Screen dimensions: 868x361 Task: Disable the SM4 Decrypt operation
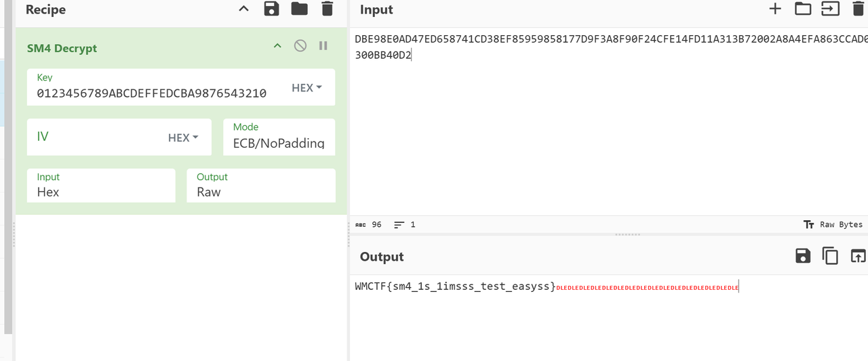pyautogui.click(x=300, y=46)
